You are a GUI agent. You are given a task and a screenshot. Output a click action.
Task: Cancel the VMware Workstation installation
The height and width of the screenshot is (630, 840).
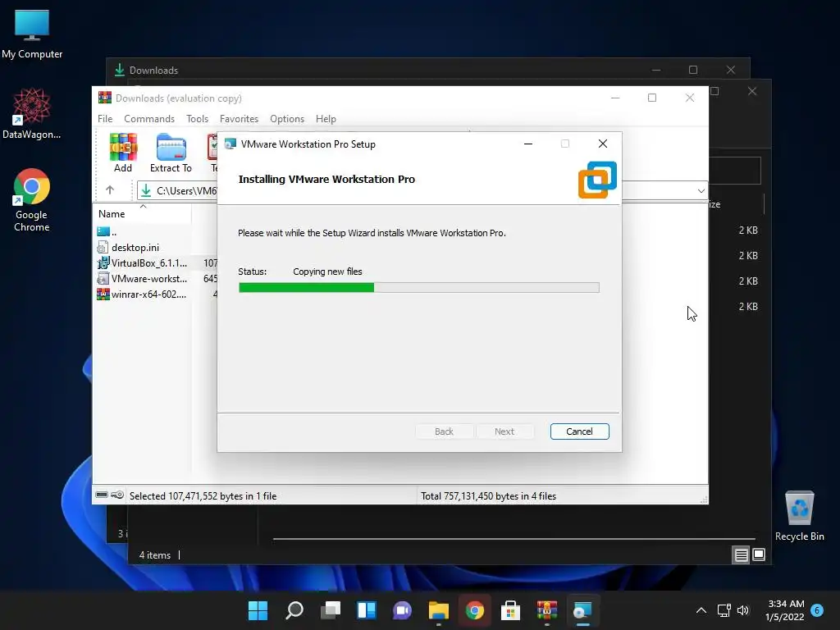tap(580, 431)
